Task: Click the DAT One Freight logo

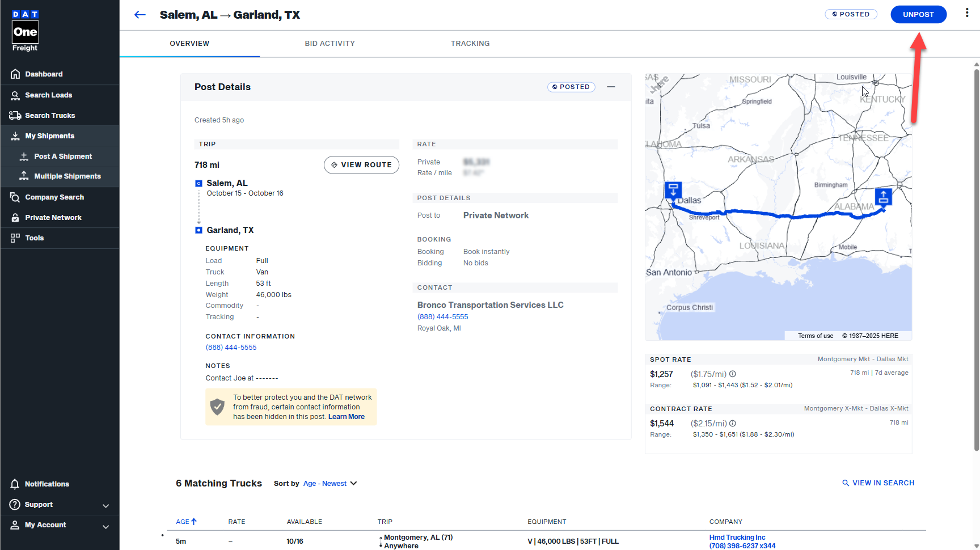Action: tap(25, 31)
